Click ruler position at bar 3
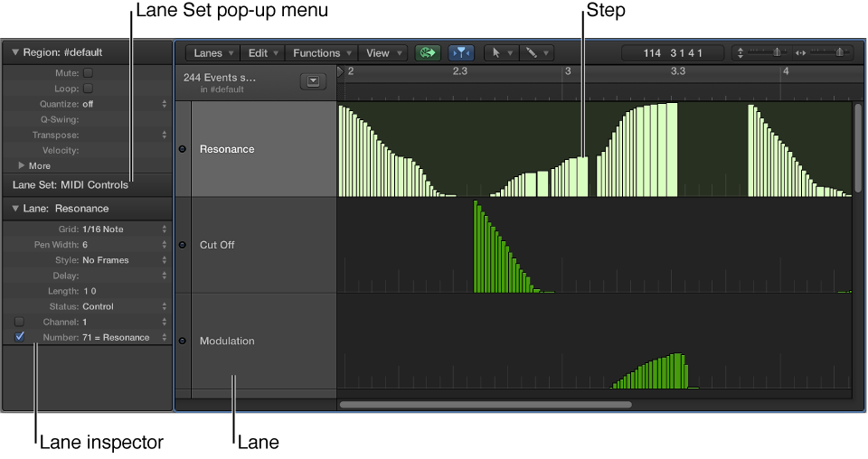Screen dimensions: 868x459 (x=568, y=71)
